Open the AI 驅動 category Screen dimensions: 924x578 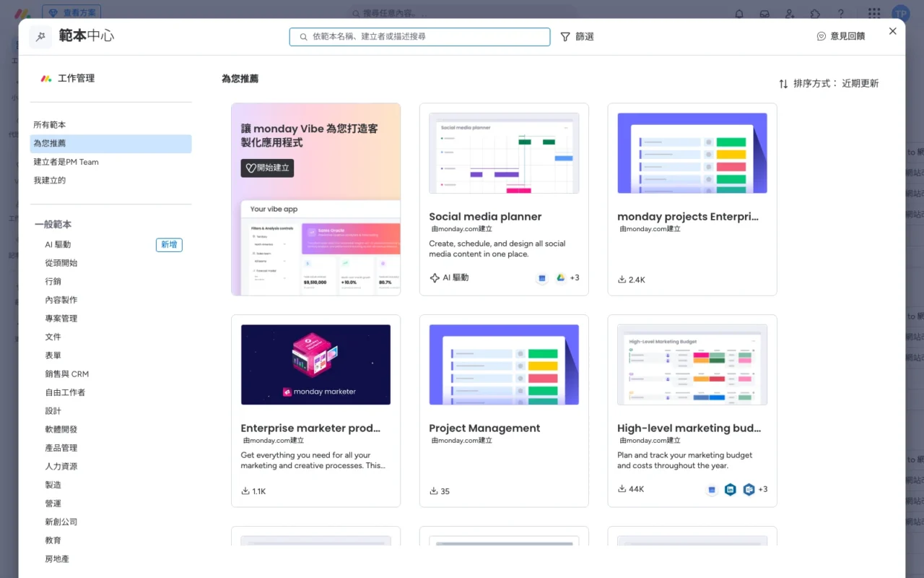tap(58, 245)
